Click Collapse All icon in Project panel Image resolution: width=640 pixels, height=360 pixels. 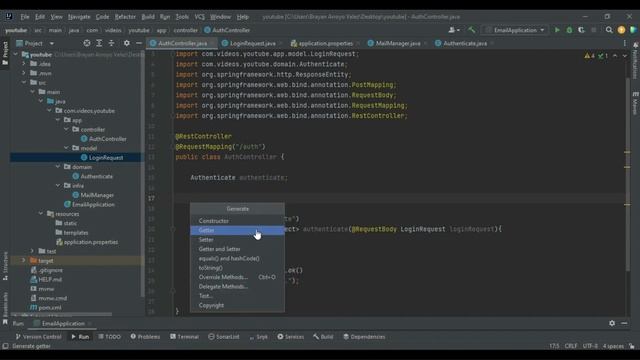tap(111, 43)
